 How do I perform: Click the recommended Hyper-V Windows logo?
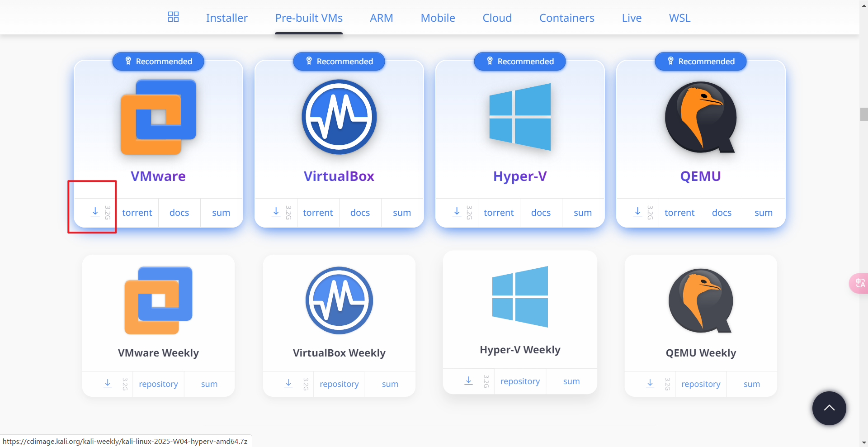click(520, 117)
